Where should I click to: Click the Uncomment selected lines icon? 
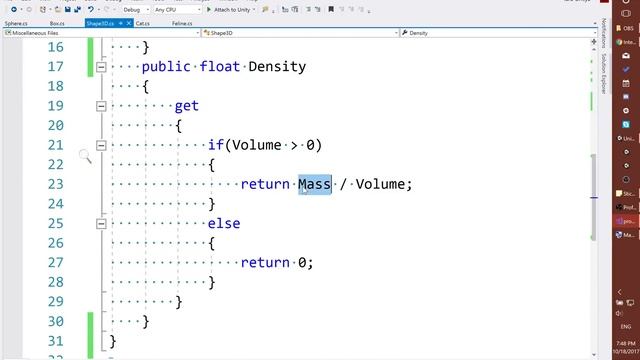tap(295, 9)
